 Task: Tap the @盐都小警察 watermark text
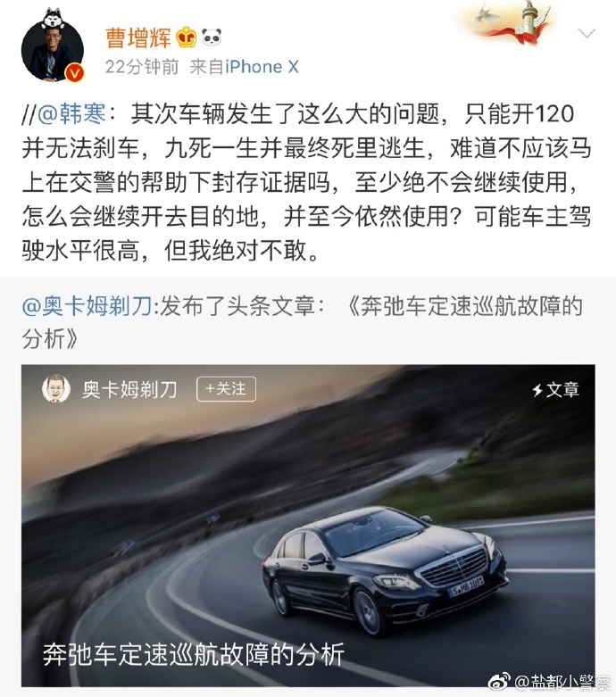(x=562, y=682)
